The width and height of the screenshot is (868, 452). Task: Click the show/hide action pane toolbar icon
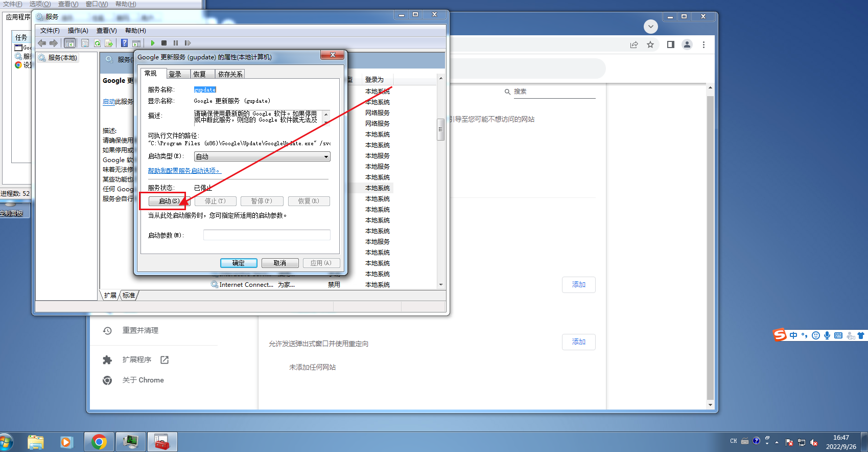(136, 43)
